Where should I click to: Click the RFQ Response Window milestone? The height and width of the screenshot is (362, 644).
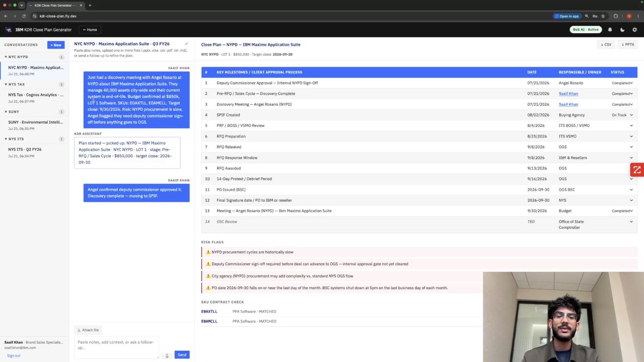coord(237,158)
